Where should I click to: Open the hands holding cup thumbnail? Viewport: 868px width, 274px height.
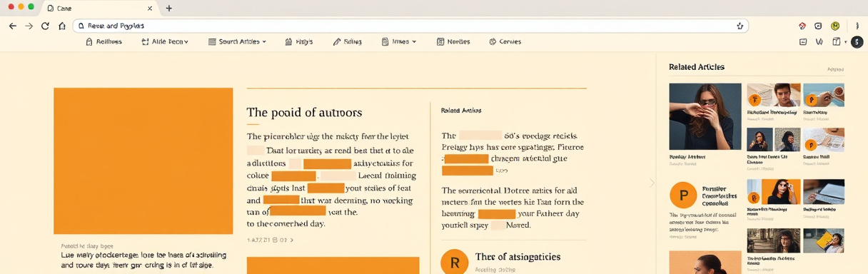[x=824, y=95]
